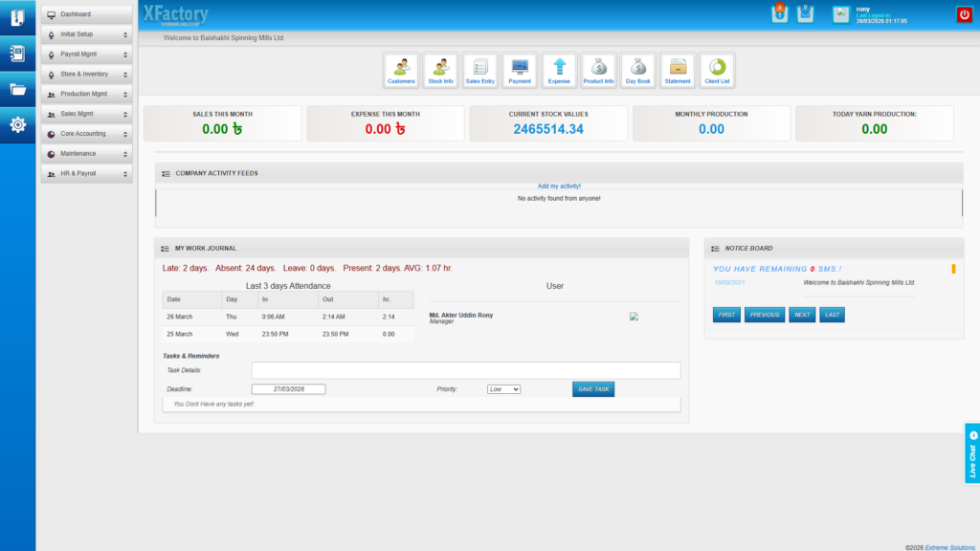980x551 pixels.
Task: Open the Dashboard menu item
Action: pyautogui.click(x=84, y=14)
